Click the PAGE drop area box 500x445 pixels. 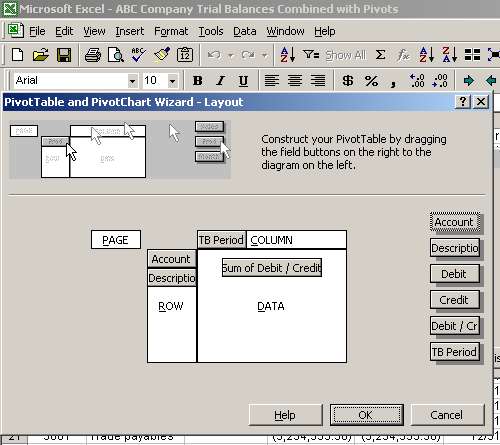[x=116, y=240]
